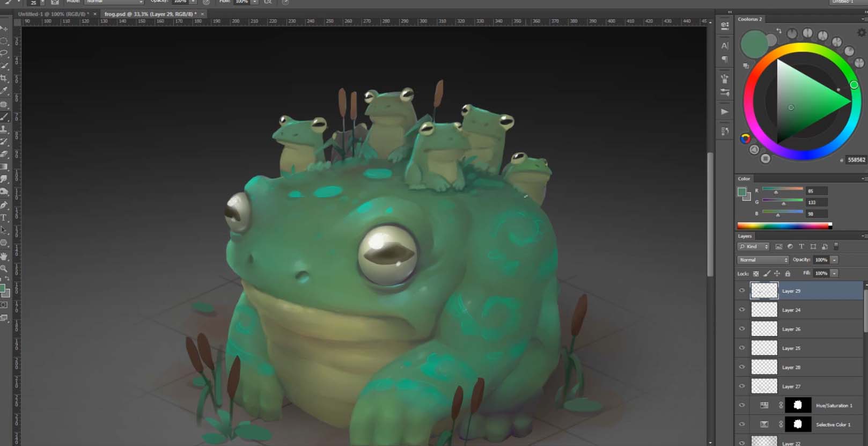The image size is (868, 446).
Task: Hide Layer 28 visibility eye
Action: (742, 367)
